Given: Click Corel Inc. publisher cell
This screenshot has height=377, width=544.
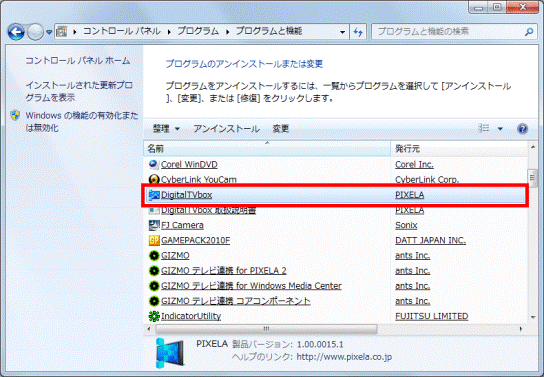Looking at the screenshot, I should [414, 164].
